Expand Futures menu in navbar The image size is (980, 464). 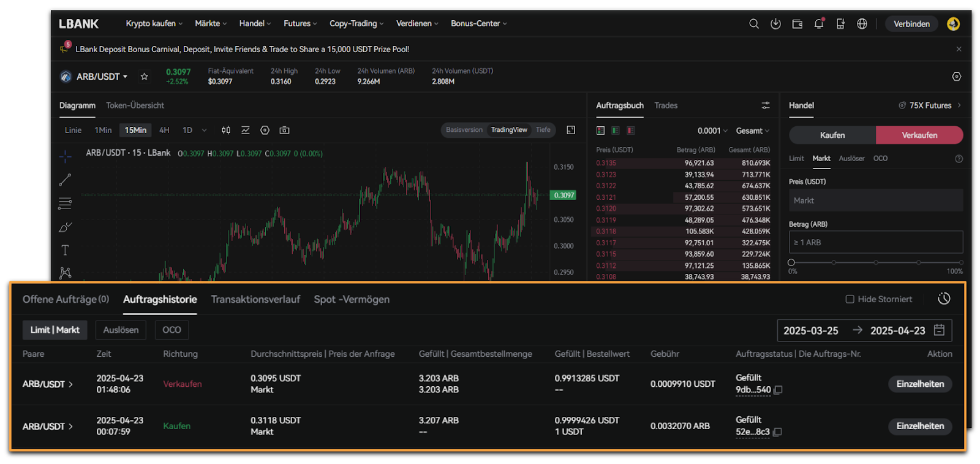pyautogui.click(x=300, y=24)
